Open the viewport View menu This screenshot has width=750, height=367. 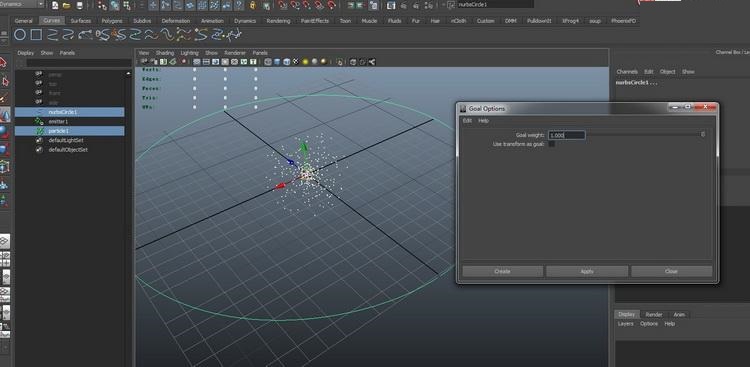143,53
